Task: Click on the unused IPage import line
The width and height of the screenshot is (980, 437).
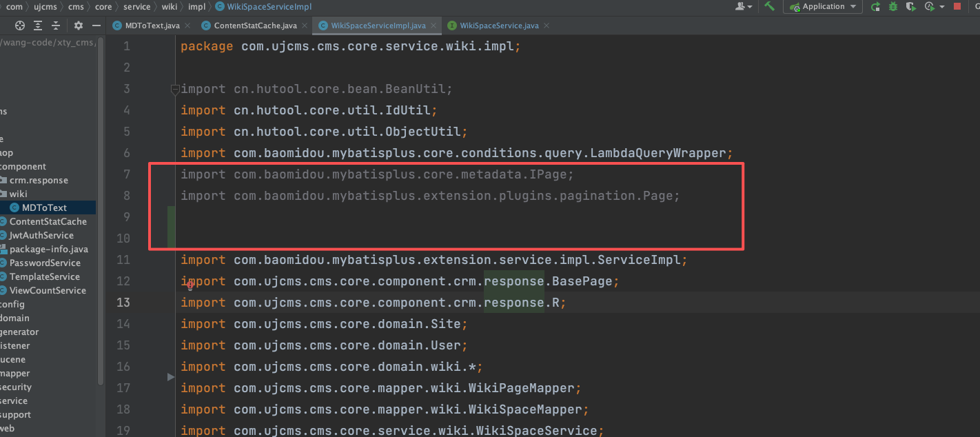Action: tap(377, 174)
